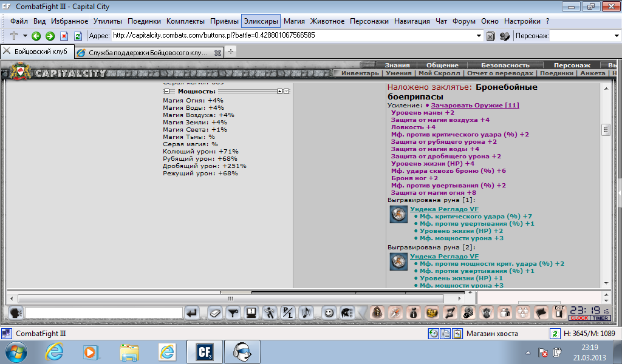Click the funnel filter chat icon
Viewport: 622px width, 364px height.
point(233,313)
